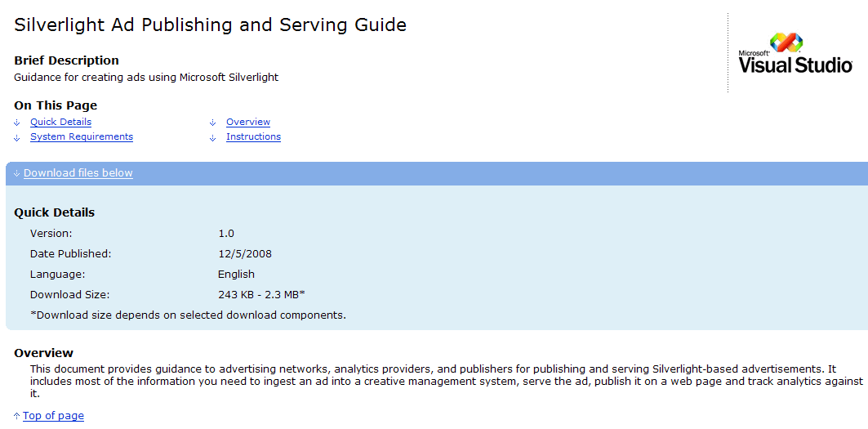This screenshot has width=868, height=429.
Task: Select the version value 1.0
Action: pos(226,234)
